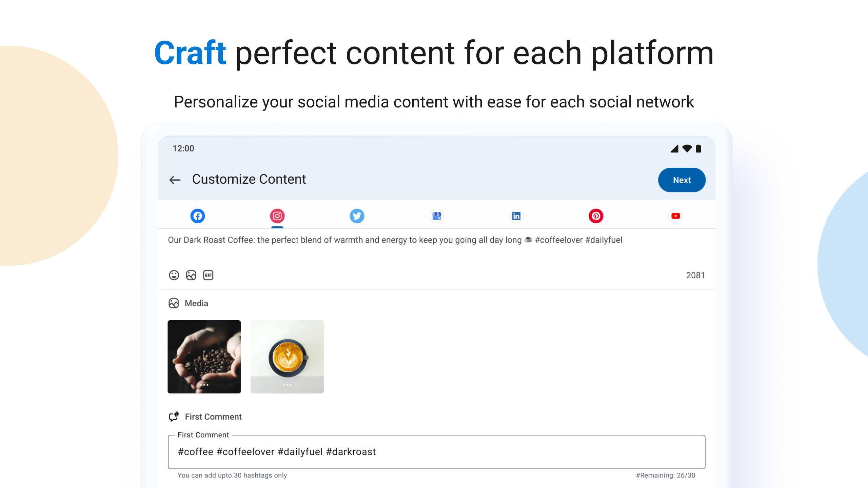The width and height of the screenshot is (868, 488).
Task: Switch to Google Business Profile tab
Action: point(437,216)
